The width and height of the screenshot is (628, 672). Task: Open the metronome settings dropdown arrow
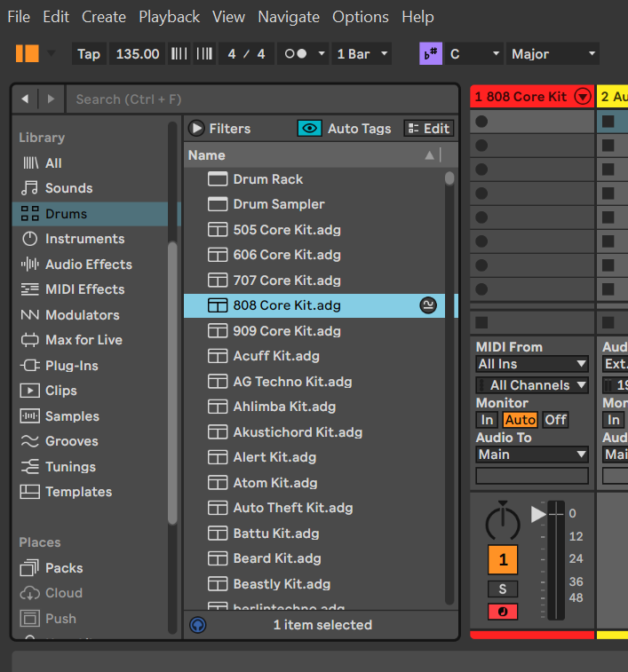click(322, 54)
